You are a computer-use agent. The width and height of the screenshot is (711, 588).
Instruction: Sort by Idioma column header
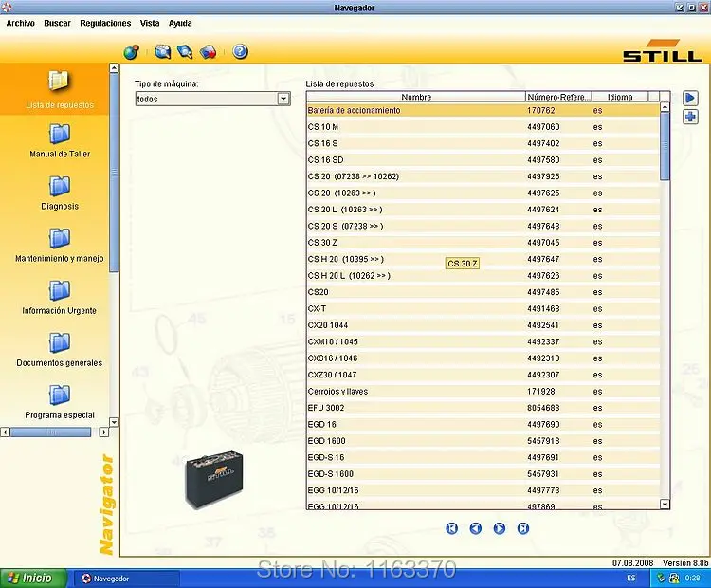620,97
